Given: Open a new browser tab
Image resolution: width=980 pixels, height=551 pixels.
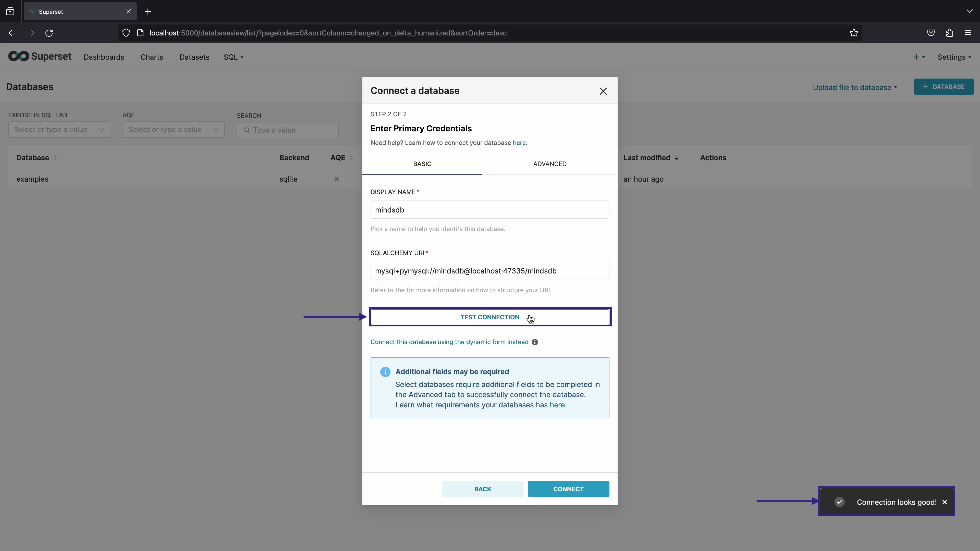Looking at the screenshot, I should [148, 12].
